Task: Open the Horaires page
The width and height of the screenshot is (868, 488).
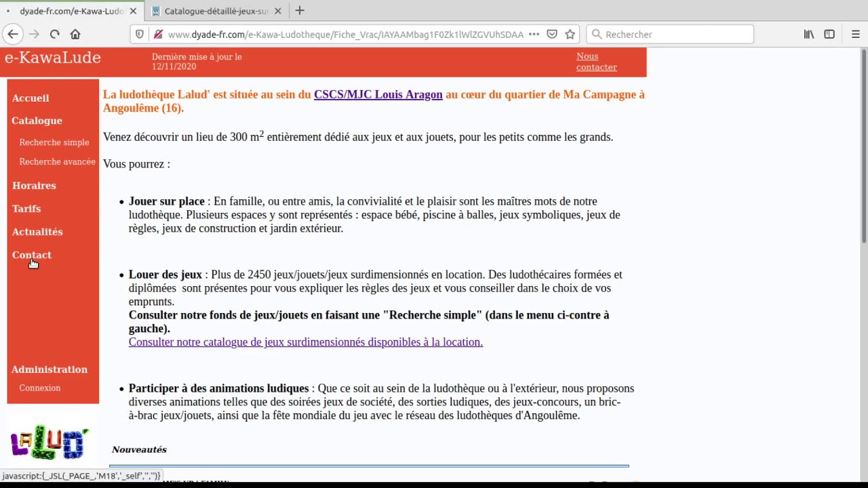Action: click(x=34, y=186)
